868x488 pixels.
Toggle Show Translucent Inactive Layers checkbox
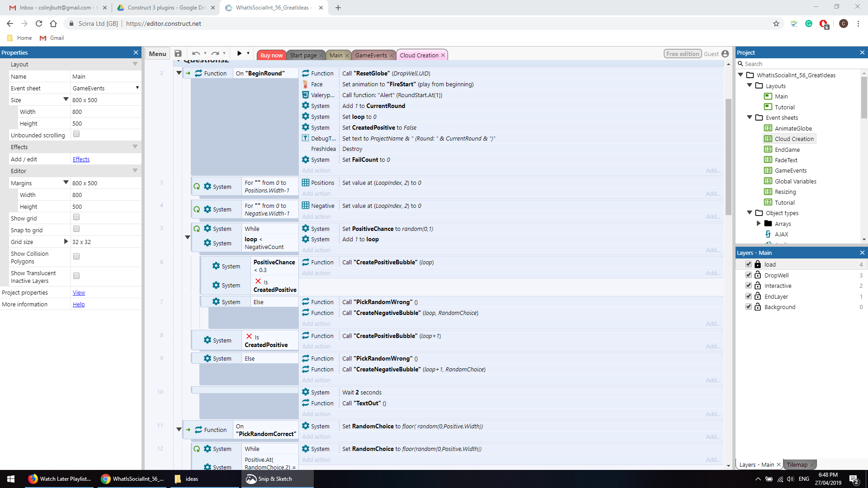coord(76,276)
